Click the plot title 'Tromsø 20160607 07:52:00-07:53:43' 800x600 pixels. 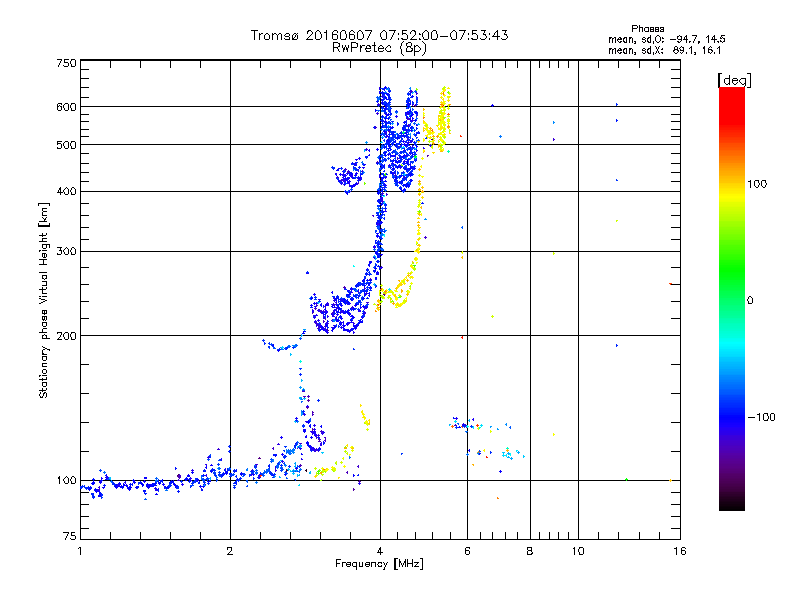point(379,35)
